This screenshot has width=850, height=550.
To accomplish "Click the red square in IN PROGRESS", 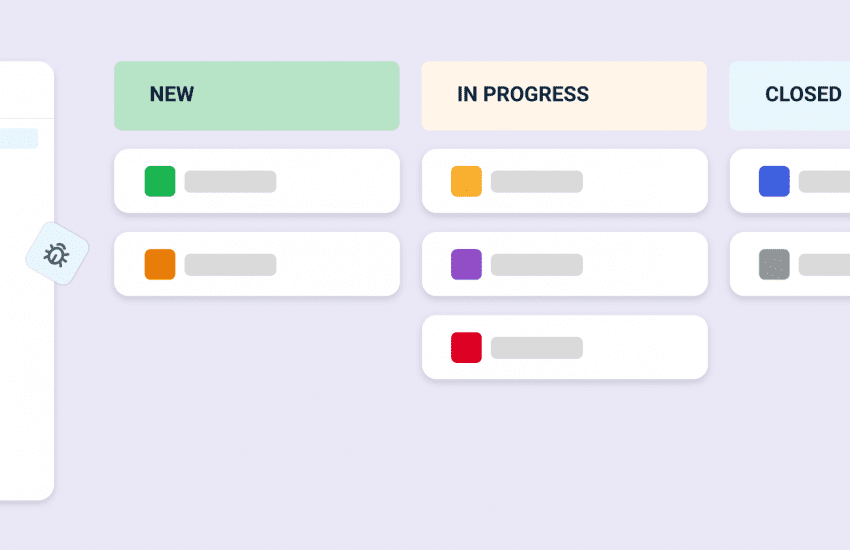I will [x=466, y=347].
